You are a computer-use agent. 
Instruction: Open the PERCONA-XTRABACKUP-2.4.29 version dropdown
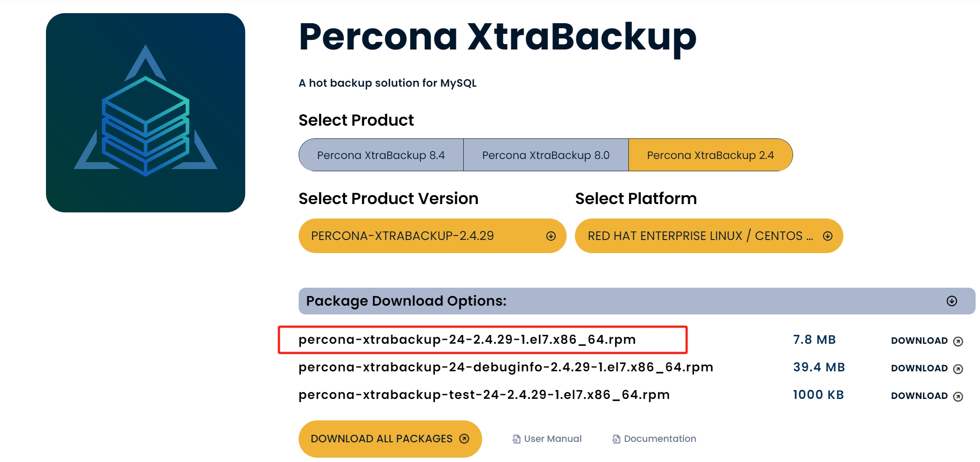point(432,236)
